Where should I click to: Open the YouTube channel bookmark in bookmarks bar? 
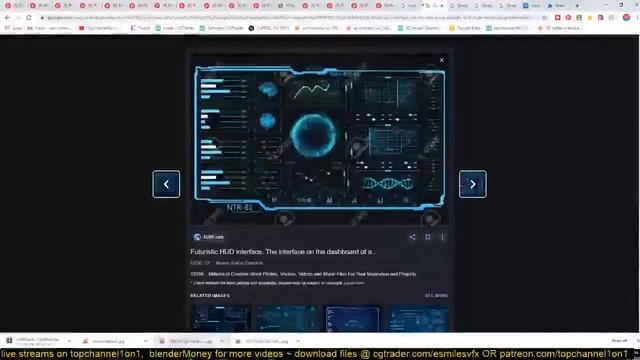100,28
